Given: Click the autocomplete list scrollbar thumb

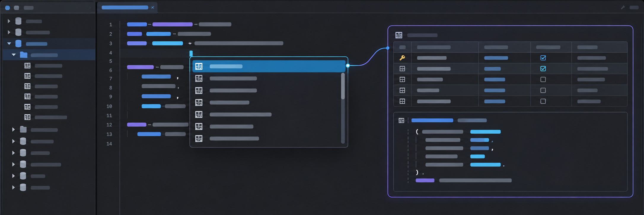Looking at the screenshot, I should point(343,86).
